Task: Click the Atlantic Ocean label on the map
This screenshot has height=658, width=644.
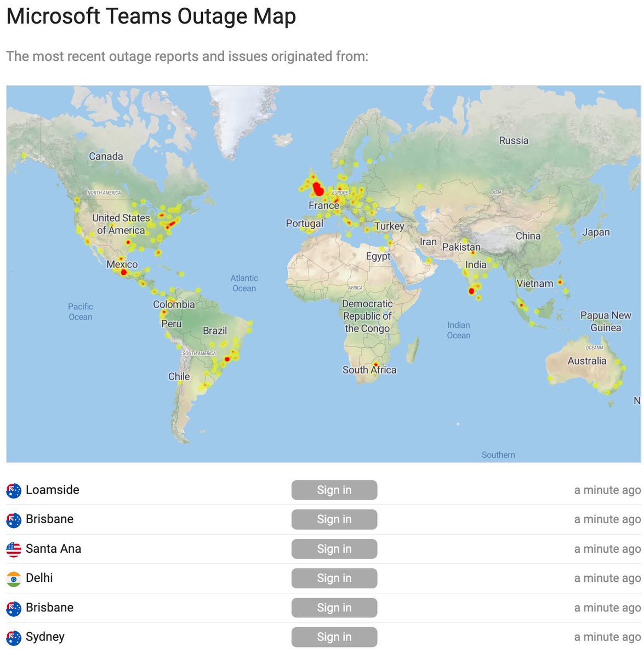Action: [244, 283]
